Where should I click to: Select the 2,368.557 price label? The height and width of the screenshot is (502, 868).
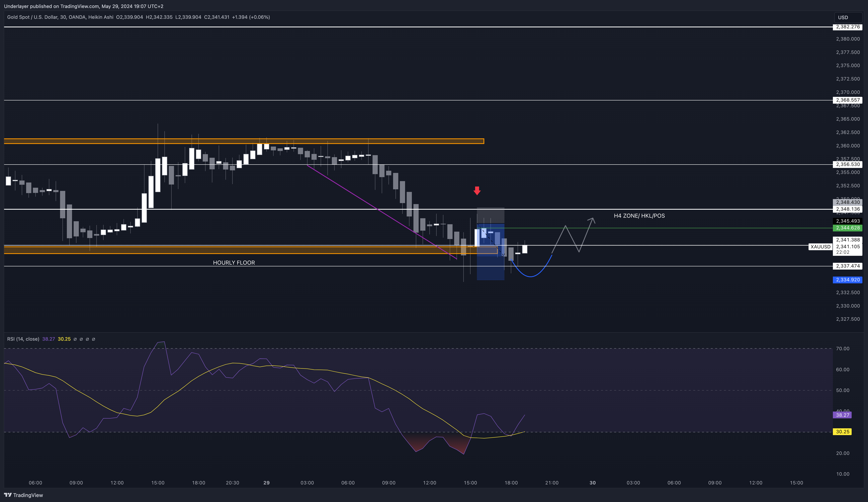[x=847, y=100]
